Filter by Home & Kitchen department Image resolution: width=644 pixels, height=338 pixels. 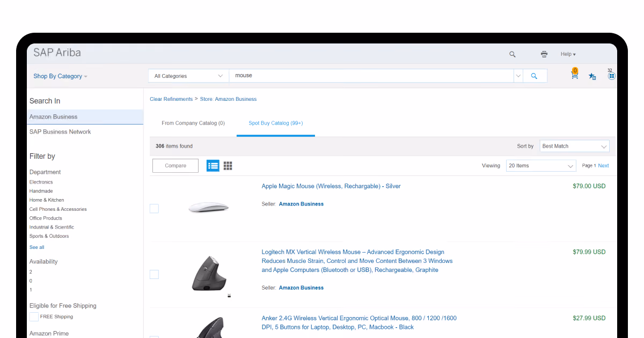(x=47, y=200)
